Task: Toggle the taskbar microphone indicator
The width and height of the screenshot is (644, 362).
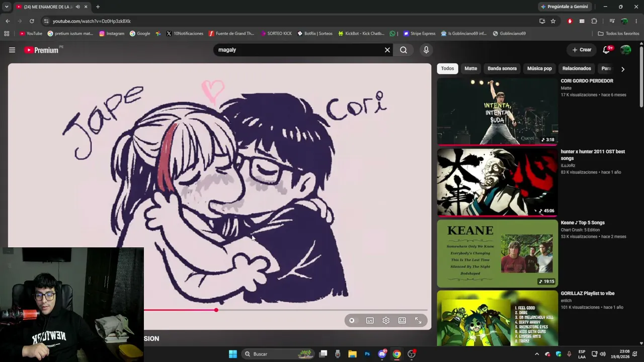Action: (569, 354)
